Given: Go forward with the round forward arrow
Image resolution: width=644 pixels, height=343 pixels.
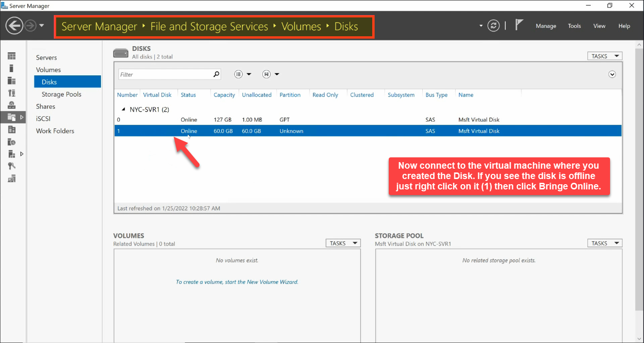Looking at the screenshot, I should coord(30,25).
